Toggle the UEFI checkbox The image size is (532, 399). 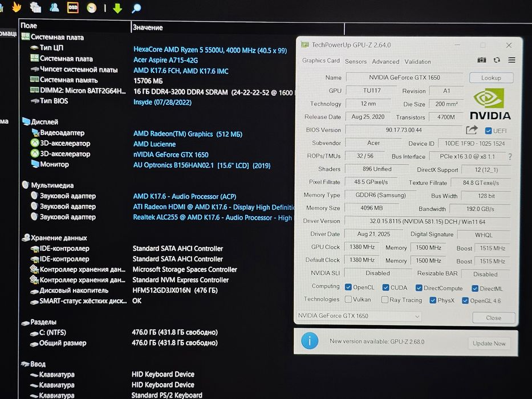[x=488, y=131]
